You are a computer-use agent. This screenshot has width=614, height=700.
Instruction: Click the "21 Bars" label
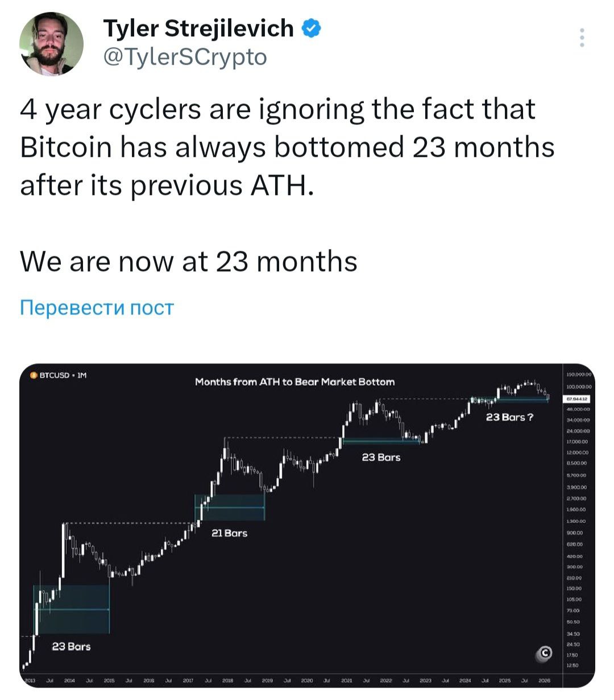pos(229,533)
